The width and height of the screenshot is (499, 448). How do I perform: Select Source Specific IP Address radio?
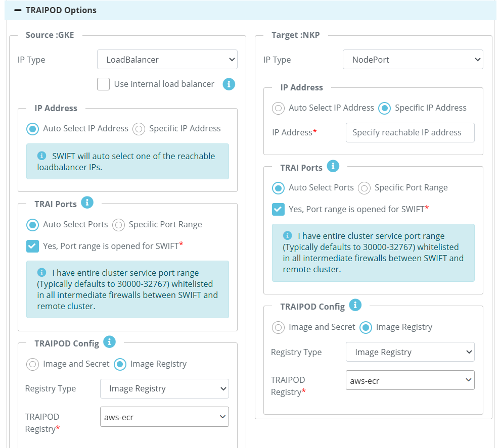139,129
